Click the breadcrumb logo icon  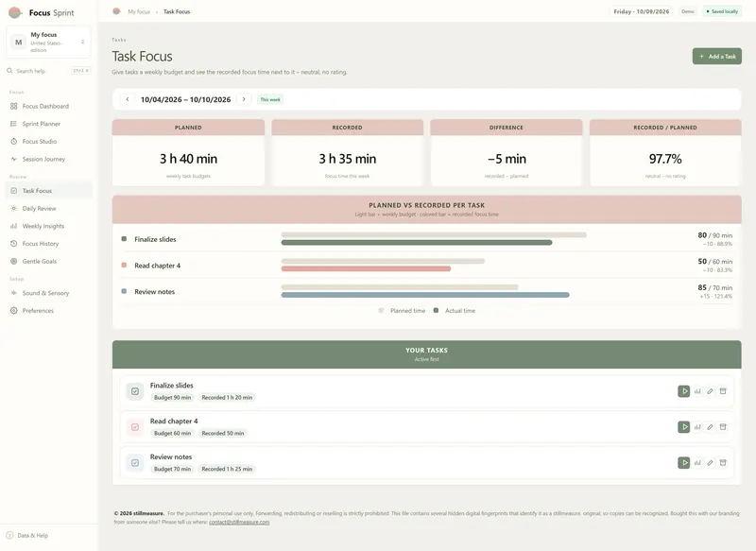click(x=116, y=11)
